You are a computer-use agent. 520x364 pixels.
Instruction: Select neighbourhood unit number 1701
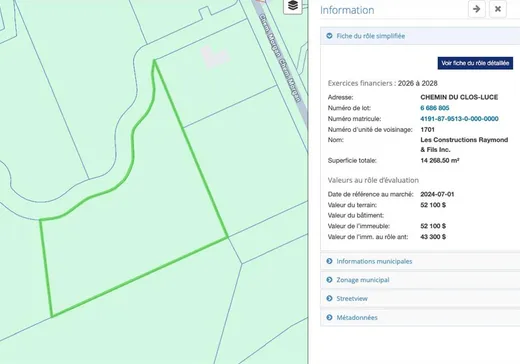427,130
